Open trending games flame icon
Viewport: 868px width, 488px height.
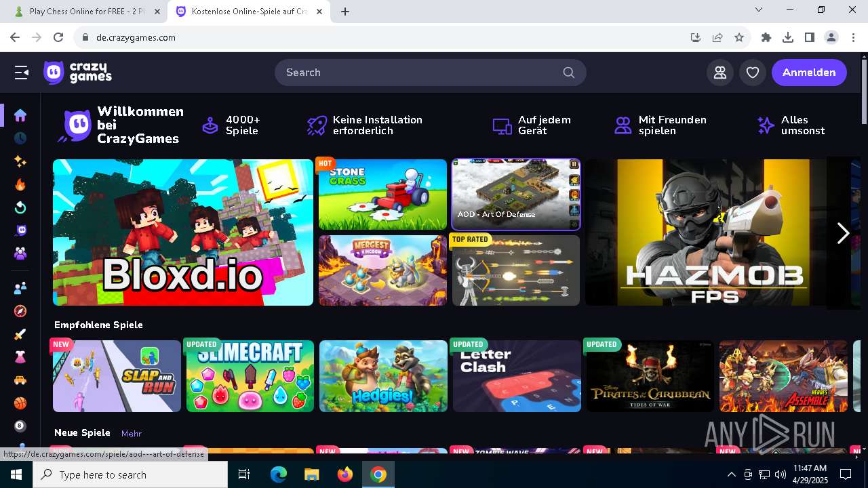(x=20, y=184)
